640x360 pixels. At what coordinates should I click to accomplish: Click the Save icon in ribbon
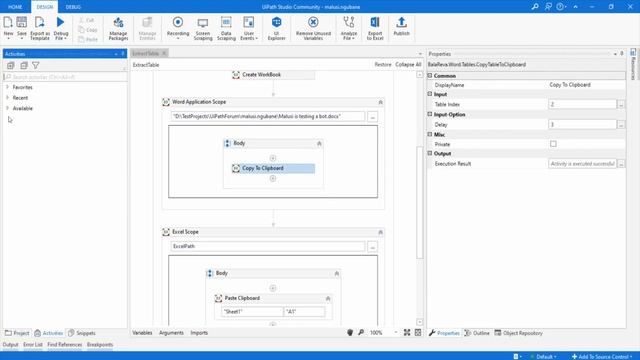(22, 22)
